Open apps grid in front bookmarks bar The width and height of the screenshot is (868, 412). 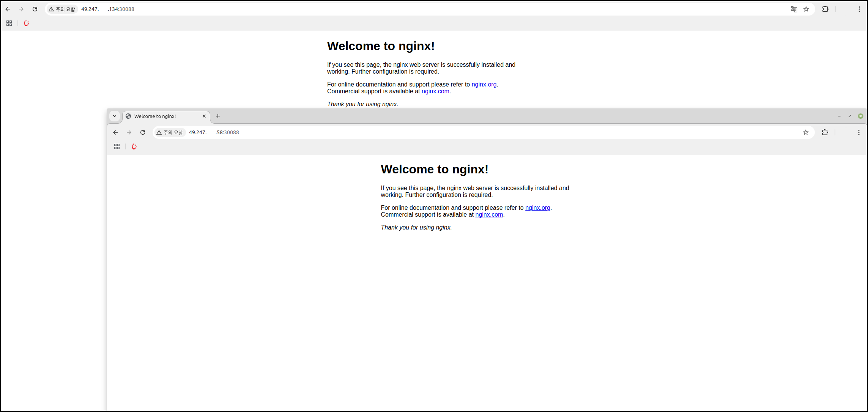tap(117, 146)
